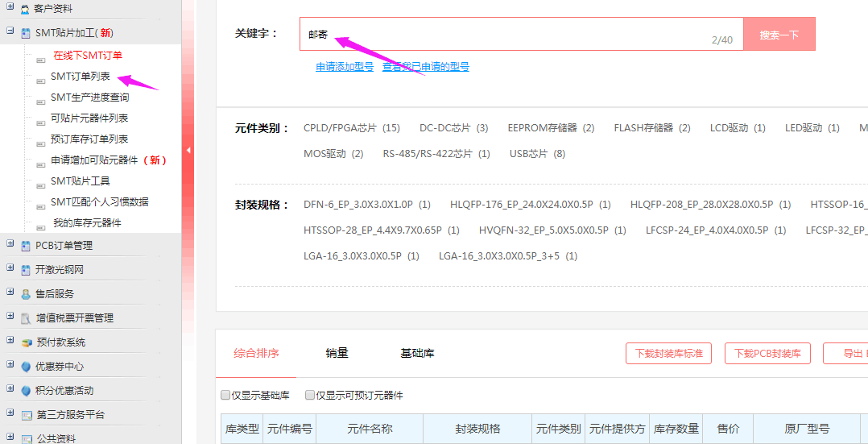
Task: Click the 增值税票开票管理 icon
Action: [x=26, y=318]
